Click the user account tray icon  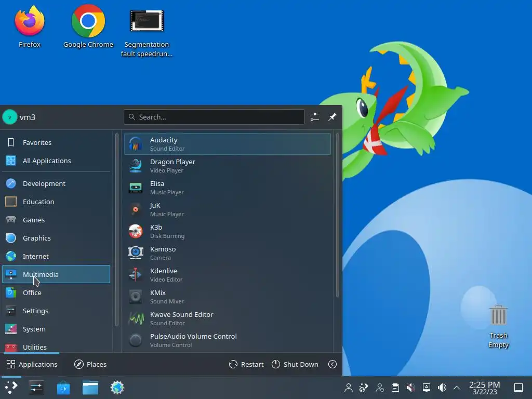[x=349, y=388]
